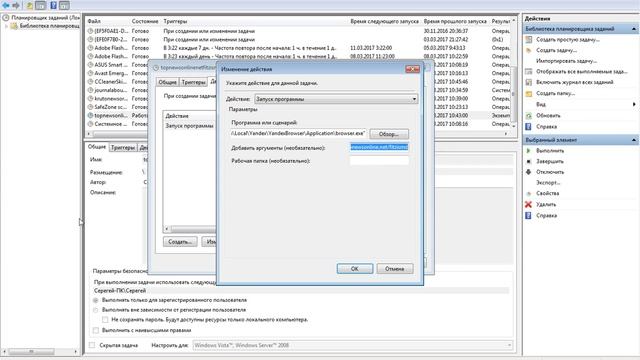Select Выполнять только для зарегистрированного пользователя radio
The width and height of the screenshot is (640, 360).
[x=96, y=300]
